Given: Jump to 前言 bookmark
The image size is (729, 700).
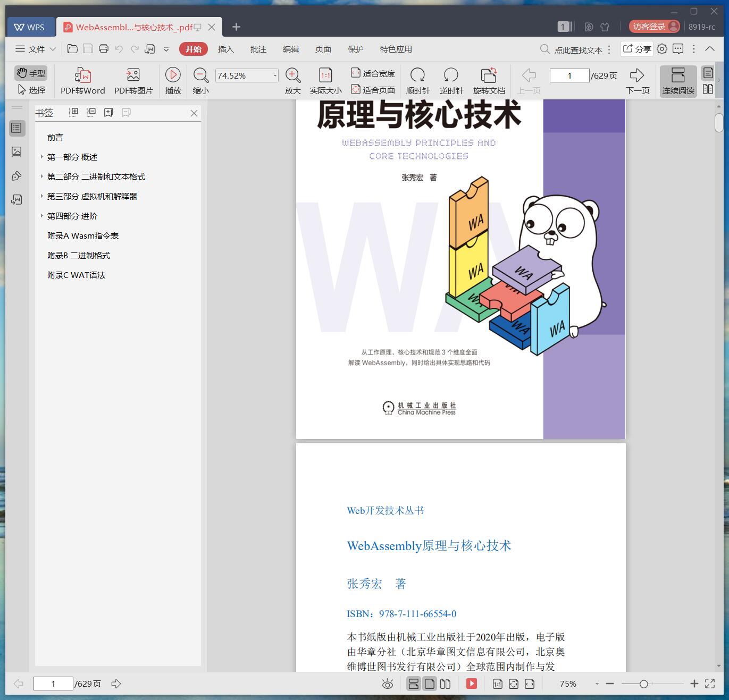Looking at the screenshot, I should point(55,137).
